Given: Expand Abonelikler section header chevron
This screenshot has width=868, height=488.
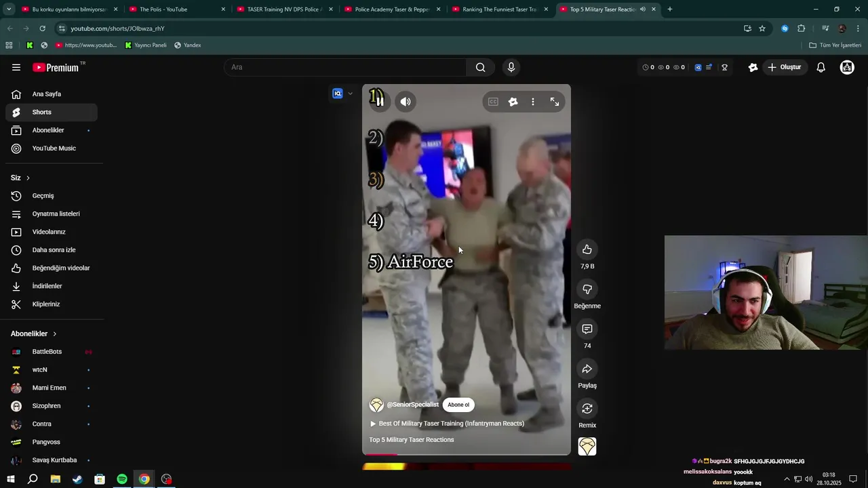Looking at the screenshot, I should point(55,333).
